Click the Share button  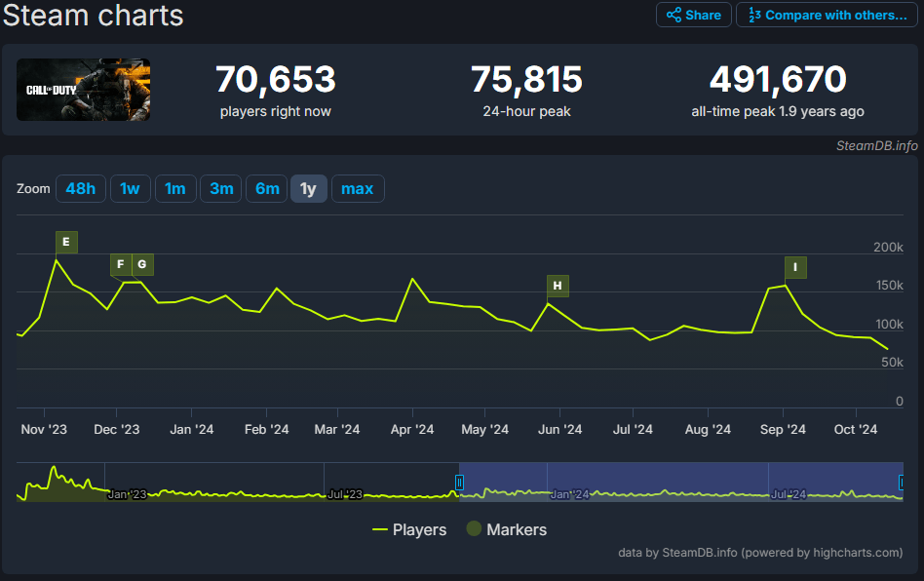point(694,15)
